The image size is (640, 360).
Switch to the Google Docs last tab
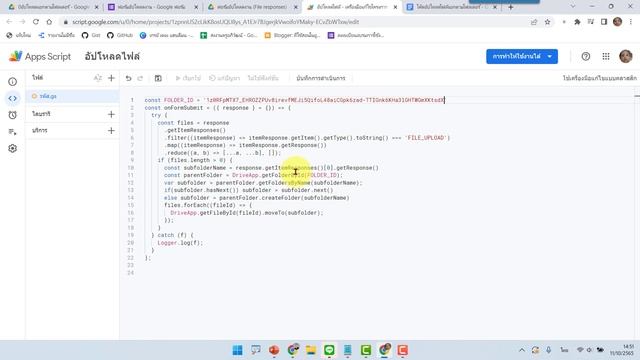pyautogui.click(x=451, y=7)
